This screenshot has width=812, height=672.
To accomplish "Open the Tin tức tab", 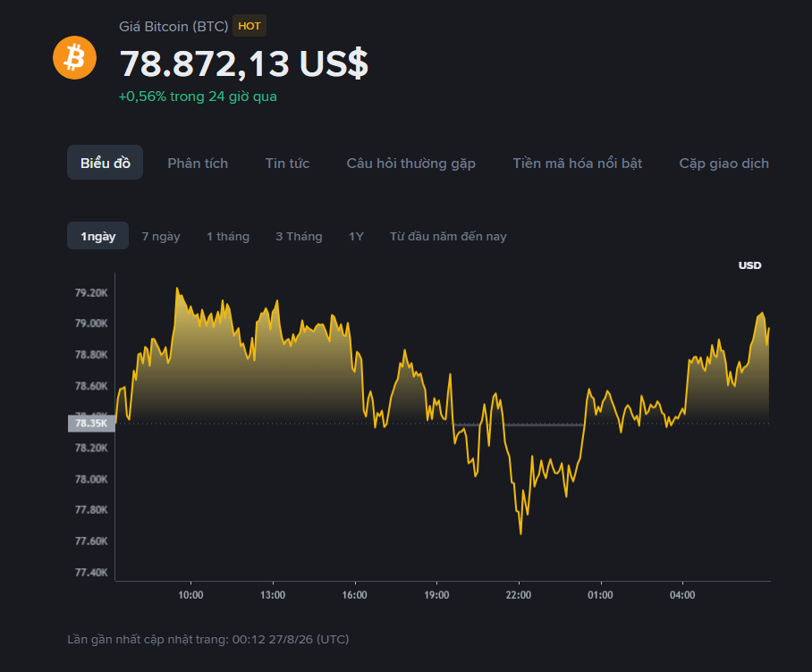I will (x=287, y=164).
